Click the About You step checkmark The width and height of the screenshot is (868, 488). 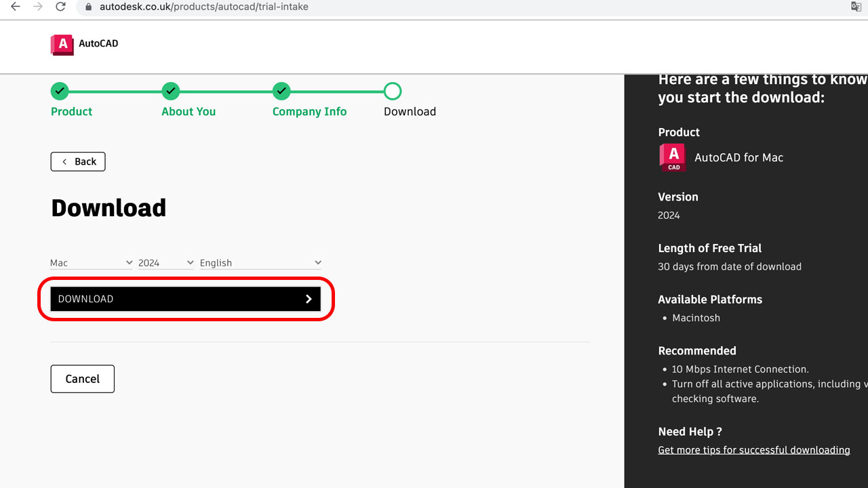pos(171,91)
